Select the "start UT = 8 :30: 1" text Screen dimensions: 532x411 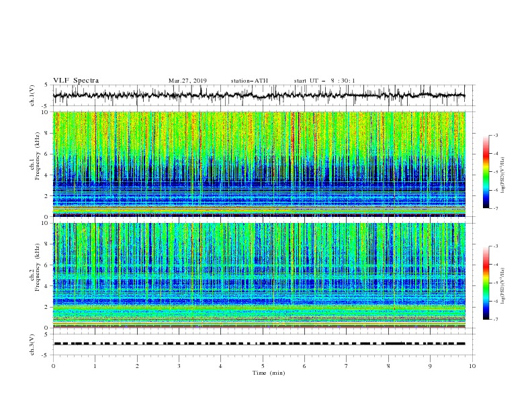324,81
